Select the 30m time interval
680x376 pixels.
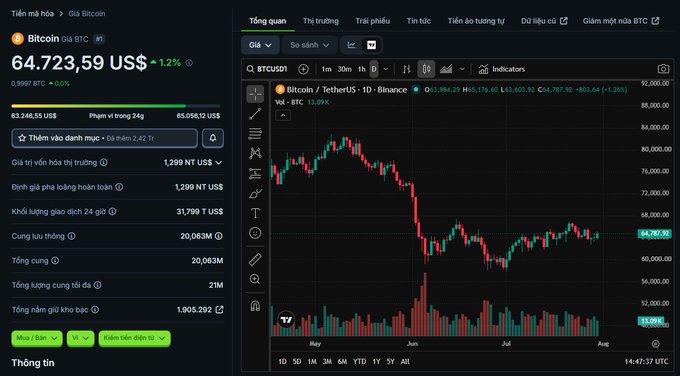click(x=344, y=69)
